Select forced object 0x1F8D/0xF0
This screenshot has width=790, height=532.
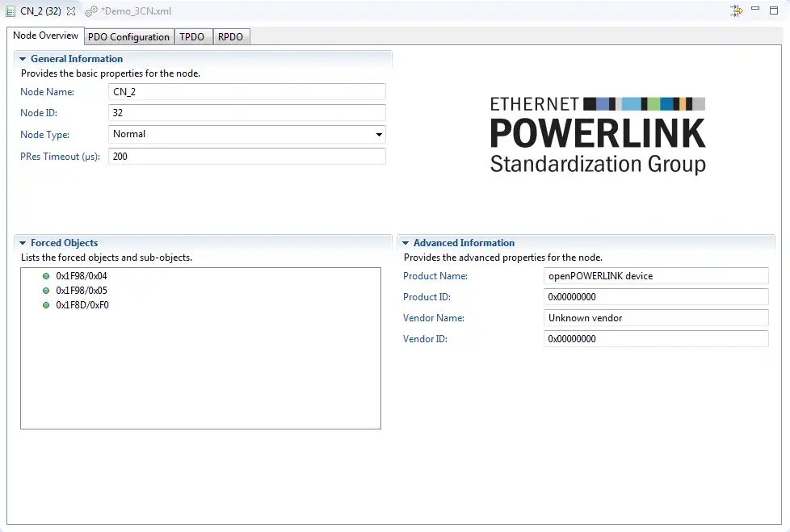[x=82, y=305]
